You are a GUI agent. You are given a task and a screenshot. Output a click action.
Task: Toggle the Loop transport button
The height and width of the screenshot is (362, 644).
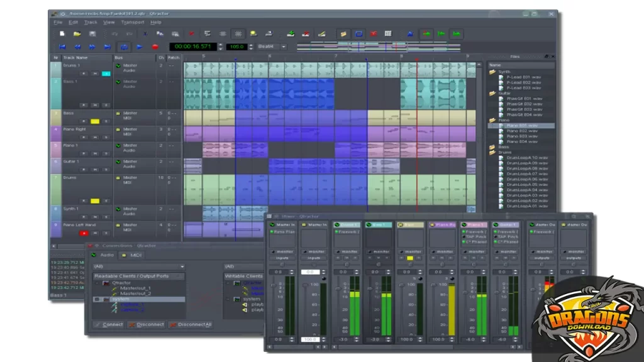[124, 47]
